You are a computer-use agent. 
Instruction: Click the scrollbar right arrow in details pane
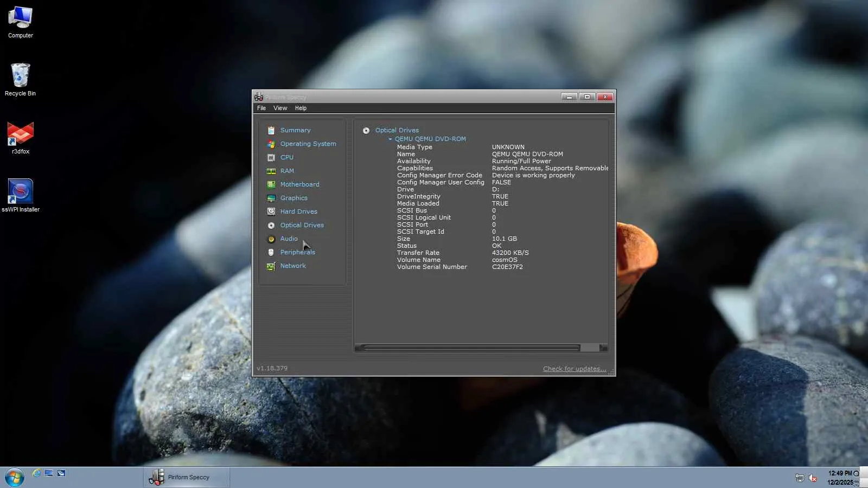[x=603, y=348]
